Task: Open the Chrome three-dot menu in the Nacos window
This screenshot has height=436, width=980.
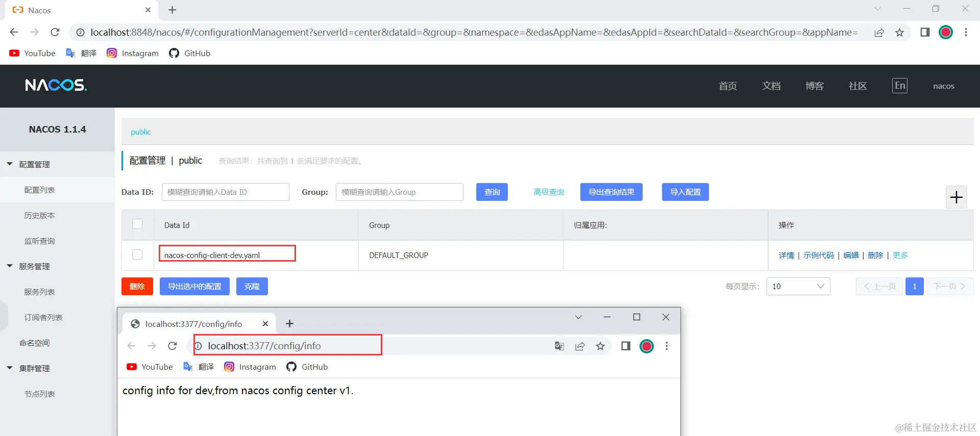Action: (x=966, y=32)
